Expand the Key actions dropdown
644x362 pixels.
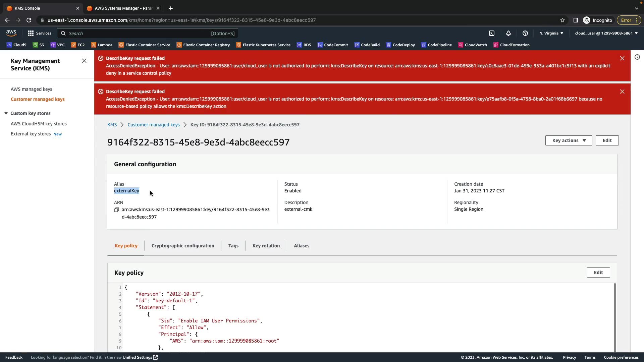point(569,140)
